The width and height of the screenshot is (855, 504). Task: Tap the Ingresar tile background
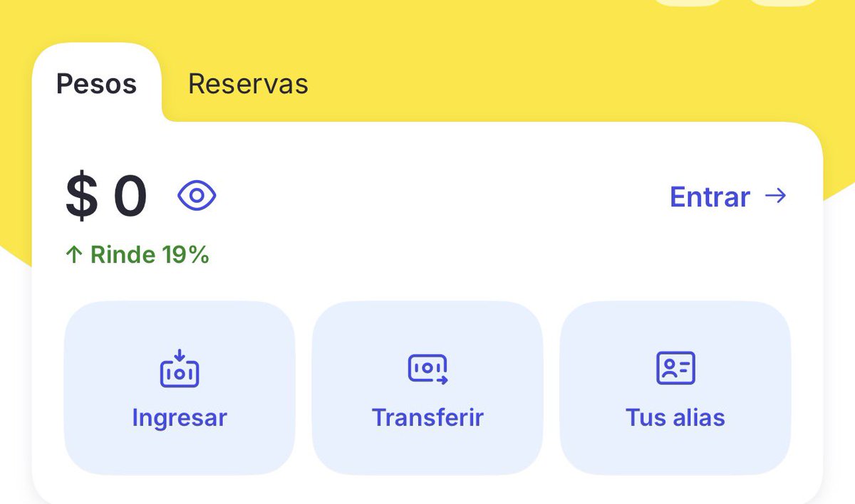(x=180, y=388)
